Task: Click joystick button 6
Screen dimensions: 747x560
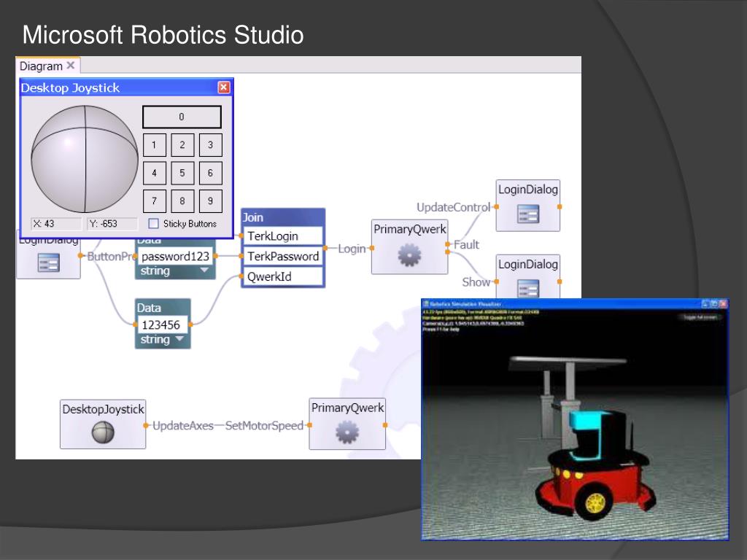Action: point(211,173)
